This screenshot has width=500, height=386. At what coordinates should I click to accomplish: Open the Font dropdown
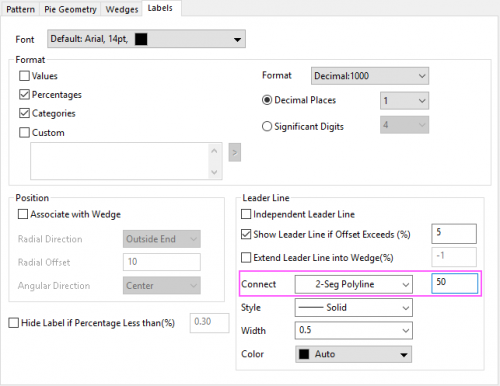point(146,39)
